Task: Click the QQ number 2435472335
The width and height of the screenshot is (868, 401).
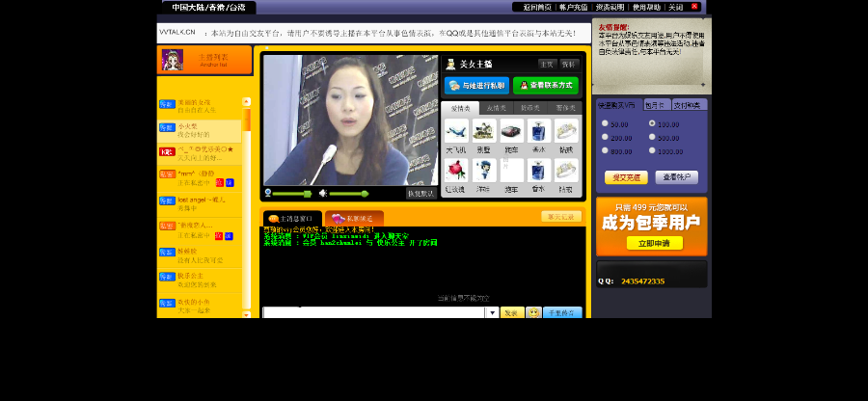Action: (x=642, y=281)
